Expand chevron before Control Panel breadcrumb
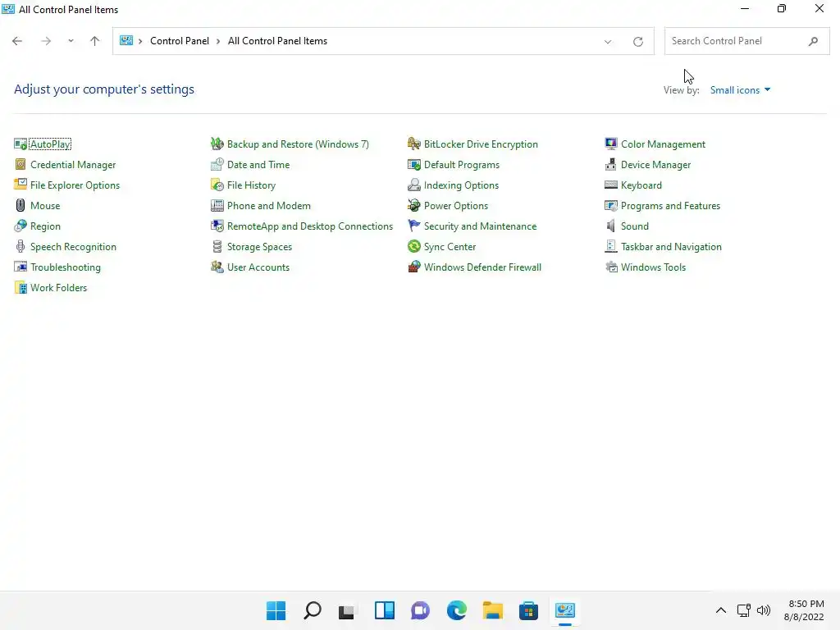Viewport: 840px width, 630px height. coord(140,41)
